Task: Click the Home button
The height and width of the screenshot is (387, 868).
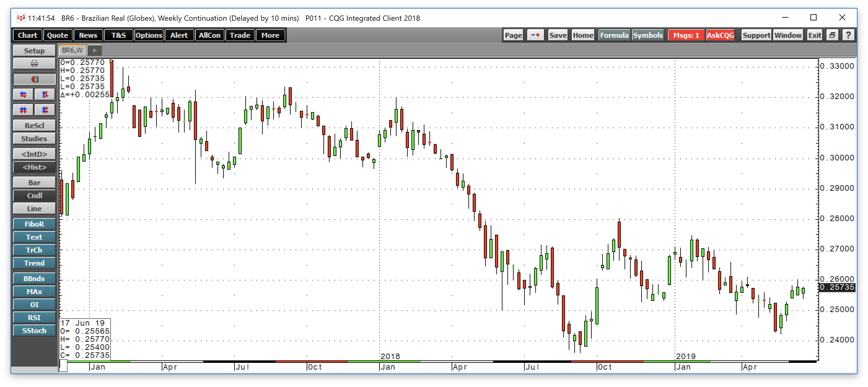Action: [x=583, y=35]
